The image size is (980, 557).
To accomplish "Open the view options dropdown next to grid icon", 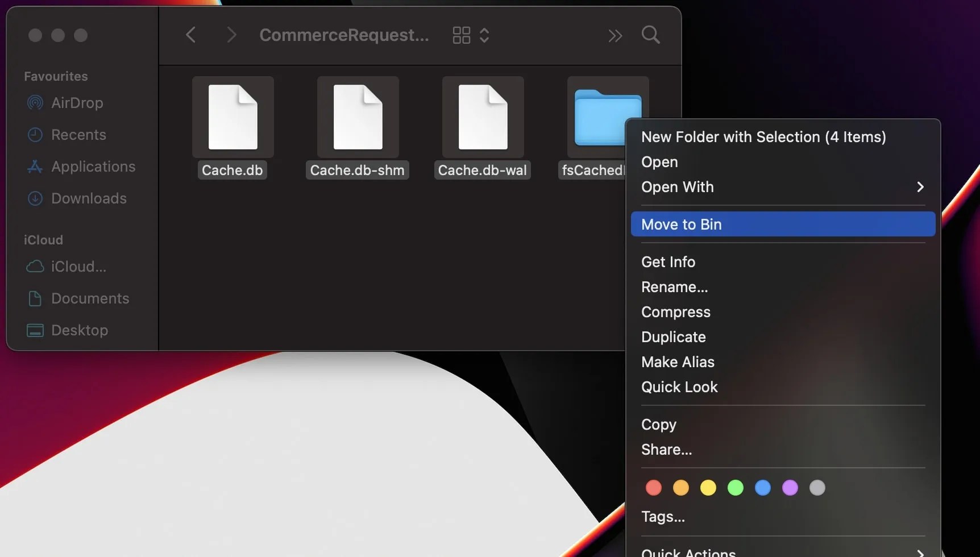I will pyautogui.click(x=484, y=35).
